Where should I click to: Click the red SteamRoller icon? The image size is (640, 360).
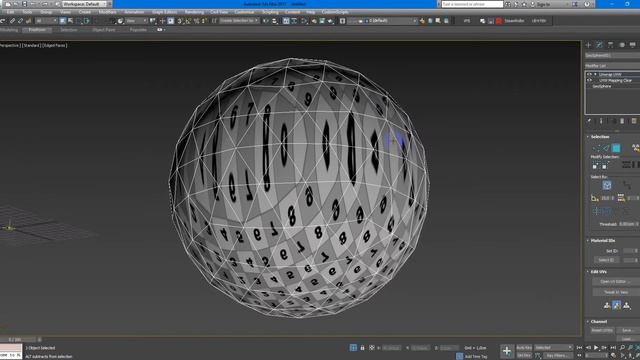tap(498, 20)
